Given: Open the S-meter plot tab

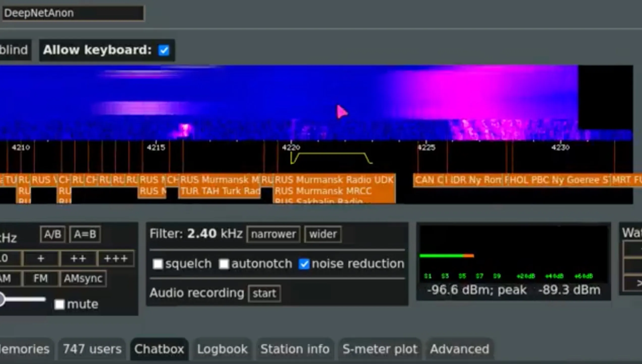Looking at the screenshot, I should coord(380,349).
